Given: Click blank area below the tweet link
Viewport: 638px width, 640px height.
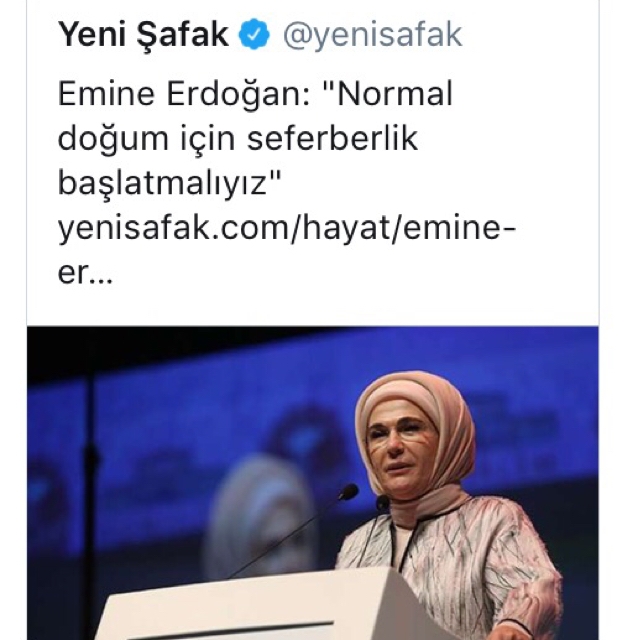Looking at the screenshot, I should pos(313,304).
